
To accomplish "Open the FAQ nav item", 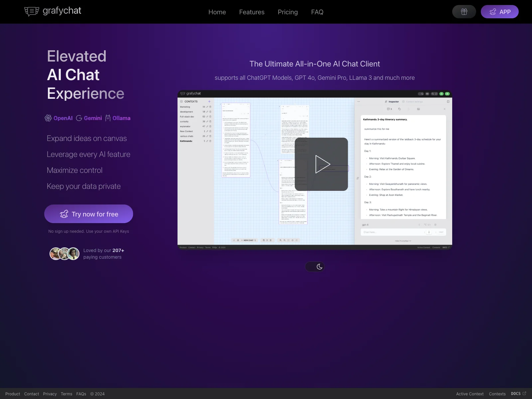I will pos(317,12).
